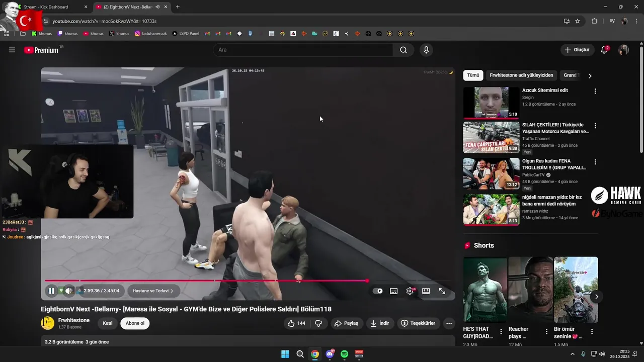Select the Grand chip
Viewport: 644px width, 362px height.
(570, 75)
